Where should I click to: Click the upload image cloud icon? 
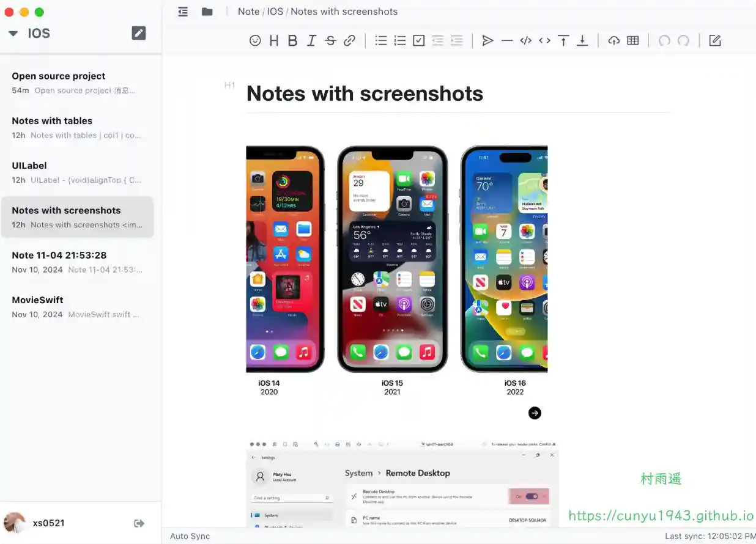click(613, 40)
